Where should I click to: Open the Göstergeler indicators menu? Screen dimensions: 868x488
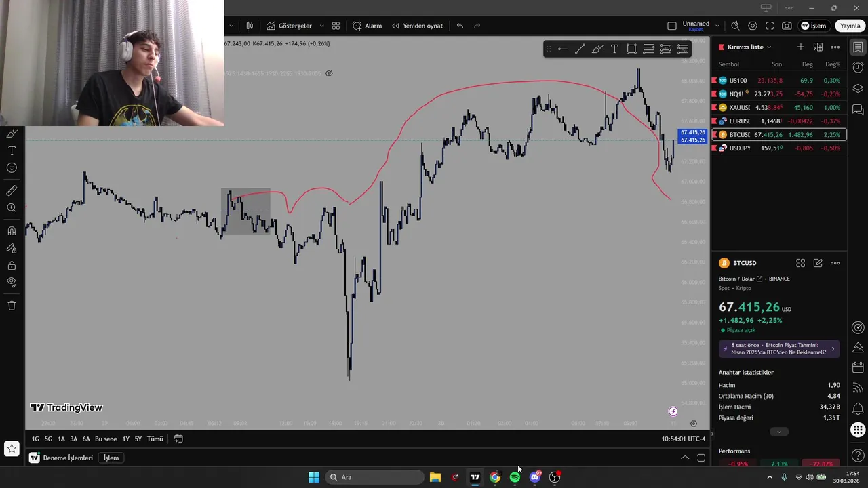[290, 26]
